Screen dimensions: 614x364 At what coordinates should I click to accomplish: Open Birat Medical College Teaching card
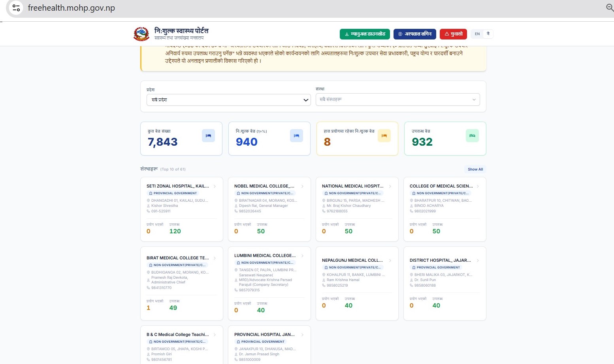[x=178, y=258]
